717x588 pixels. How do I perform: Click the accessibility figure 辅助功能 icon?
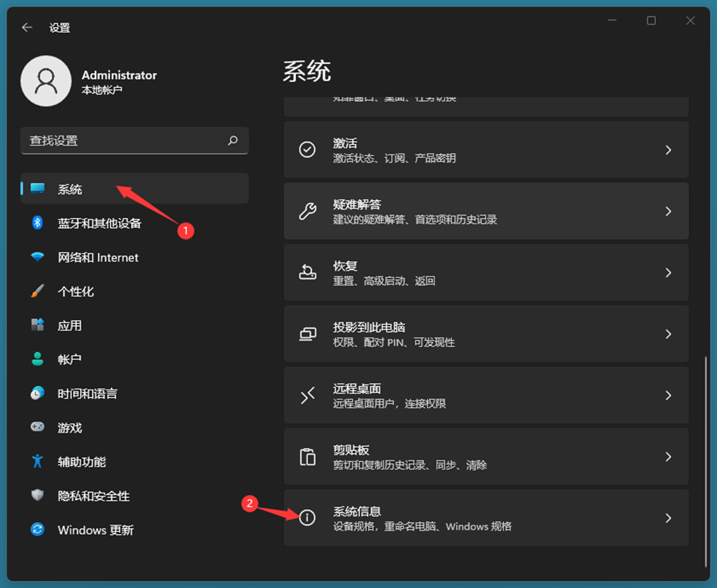pos(38,461)
